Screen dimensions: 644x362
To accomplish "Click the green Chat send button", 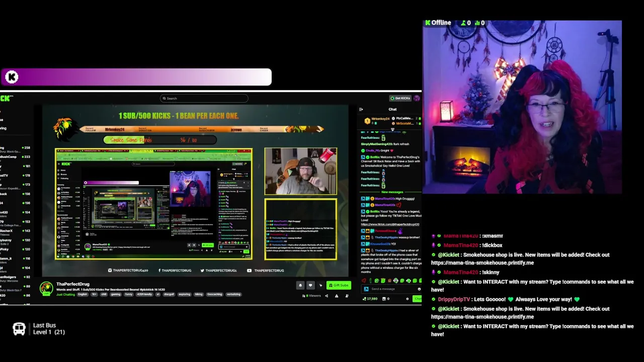I will point(418,299).
